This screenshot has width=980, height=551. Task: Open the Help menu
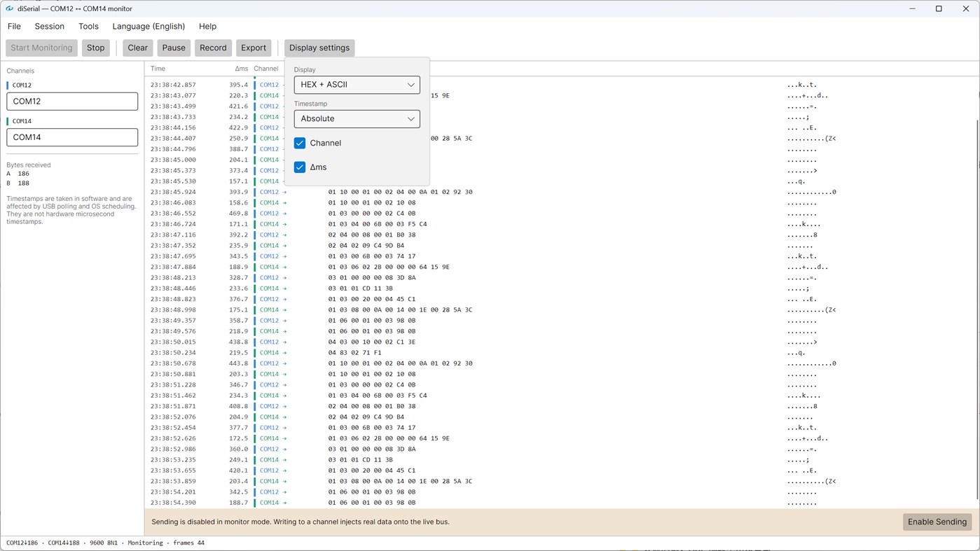[207, 26]
